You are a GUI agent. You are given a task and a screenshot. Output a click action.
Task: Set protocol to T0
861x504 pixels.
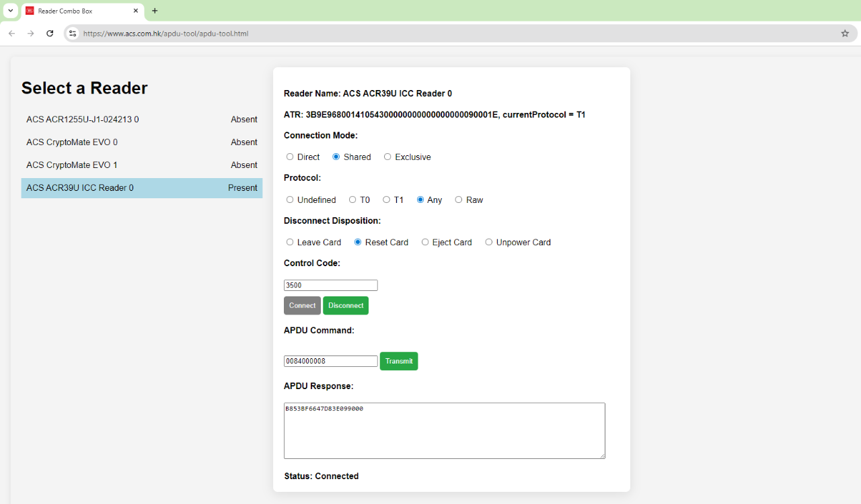[x=352, y=200]
